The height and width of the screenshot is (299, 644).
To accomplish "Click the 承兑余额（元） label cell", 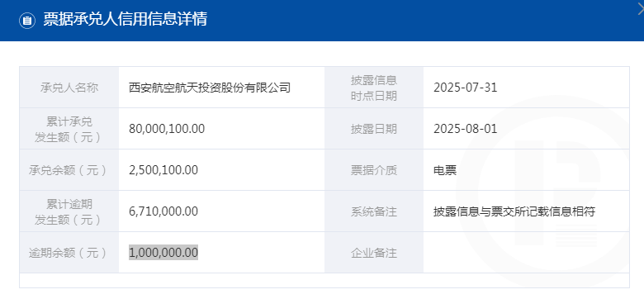I will click(69, 170).
